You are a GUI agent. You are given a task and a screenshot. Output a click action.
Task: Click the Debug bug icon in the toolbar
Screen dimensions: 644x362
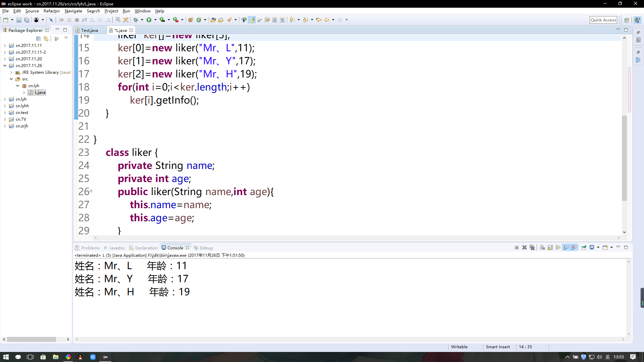pos(136,20)
